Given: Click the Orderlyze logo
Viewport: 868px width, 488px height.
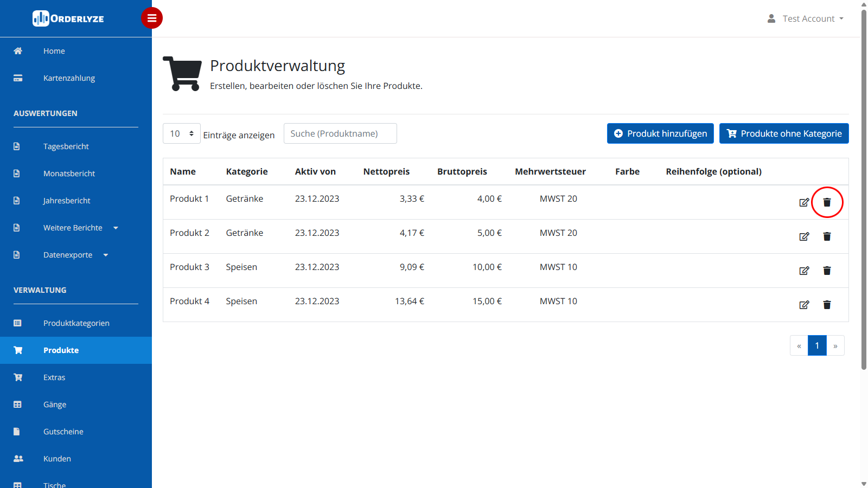Looking at the screenshot, I should point(68,18).
